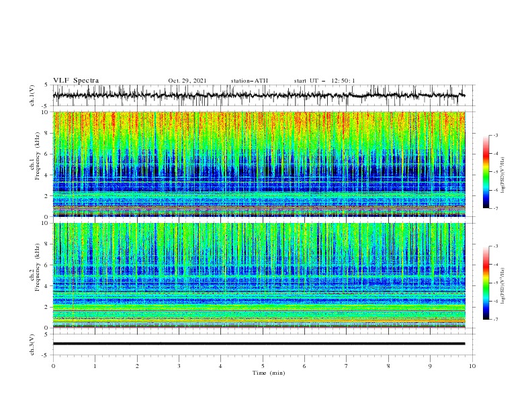Image resolution: width=532 pixels, height=411 pixels.
Task: Click the time axis tick label "8"
Action: pyautogui.click(x=388, y=366)
